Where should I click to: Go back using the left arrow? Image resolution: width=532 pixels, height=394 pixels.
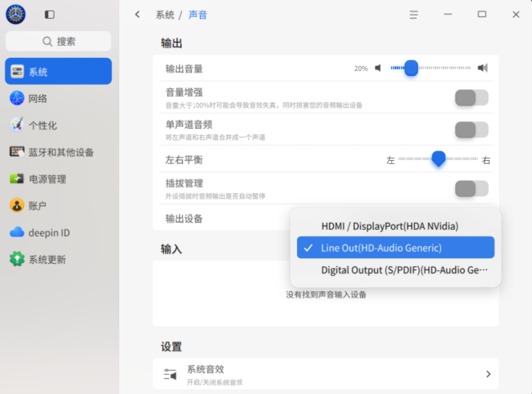[x=137, y=14]
